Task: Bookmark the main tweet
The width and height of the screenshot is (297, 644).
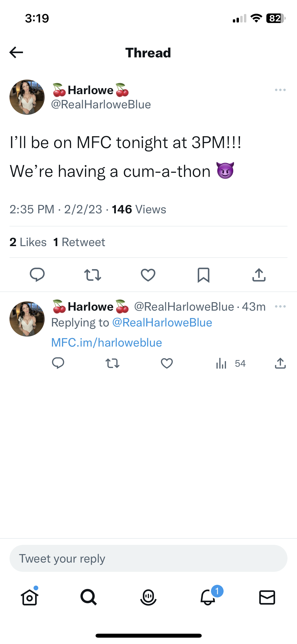Action: pos(204,275)
